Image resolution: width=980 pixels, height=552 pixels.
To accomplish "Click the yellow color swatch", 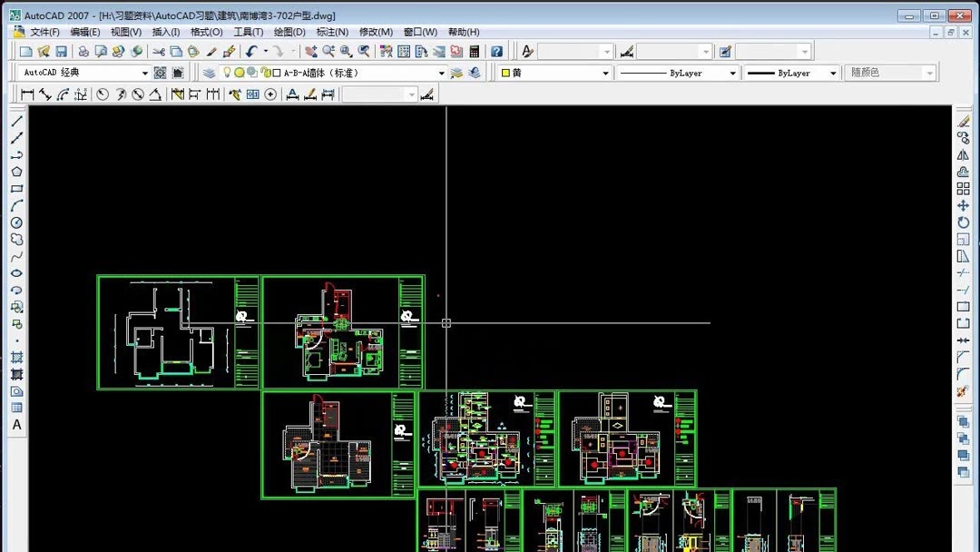I will (x=505, y=74).
